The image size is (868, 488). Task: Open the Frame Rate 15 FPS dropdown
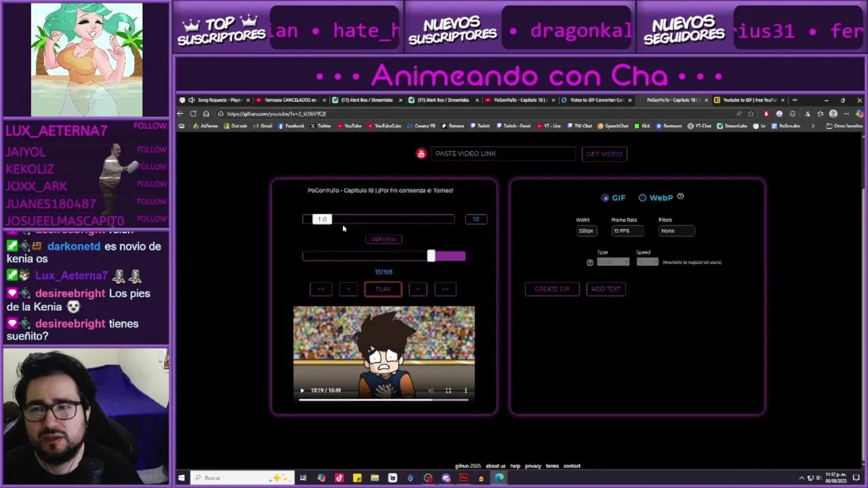click(x=628, y=230)
